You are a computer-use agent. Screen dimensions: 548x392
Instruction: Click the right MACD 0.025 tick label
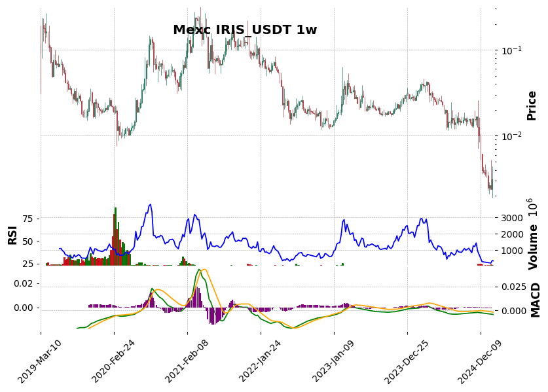(x=514, y=287)
